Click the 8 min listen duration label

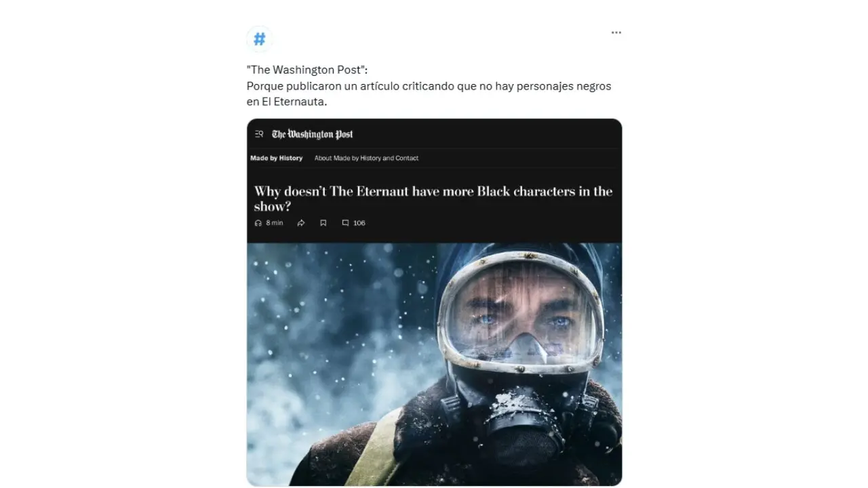275,223
